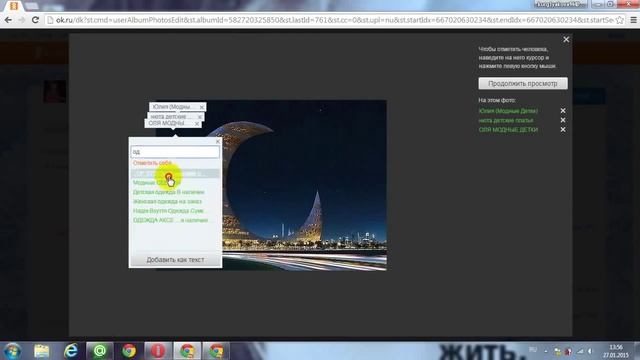The height and width of the screenshot is (360, 640).
Task: Click the 'Продолжить просмотр' button
Action: pos(523,83)
